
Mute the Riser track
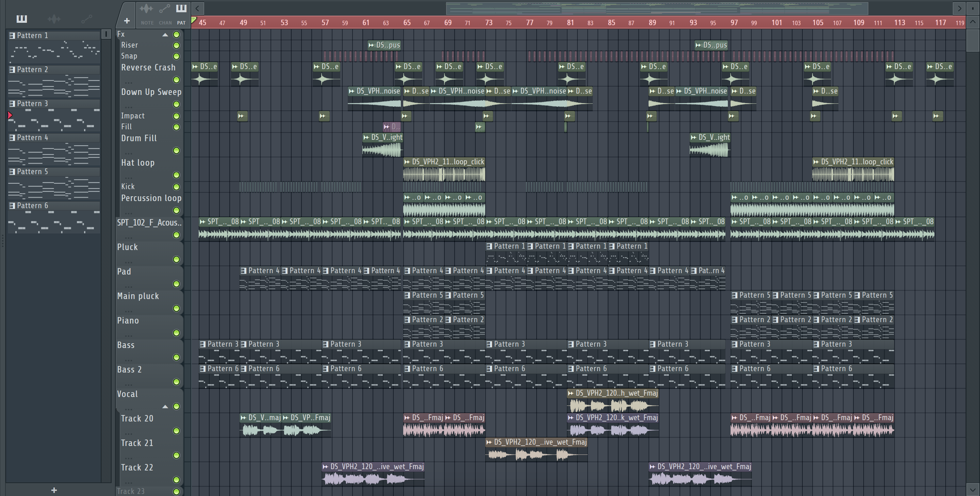(x=176, y=45)
